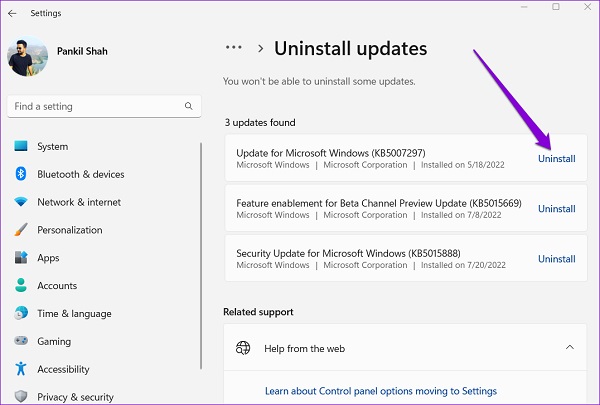Click the Apps icon in sidebar

(x=21, y=257)
